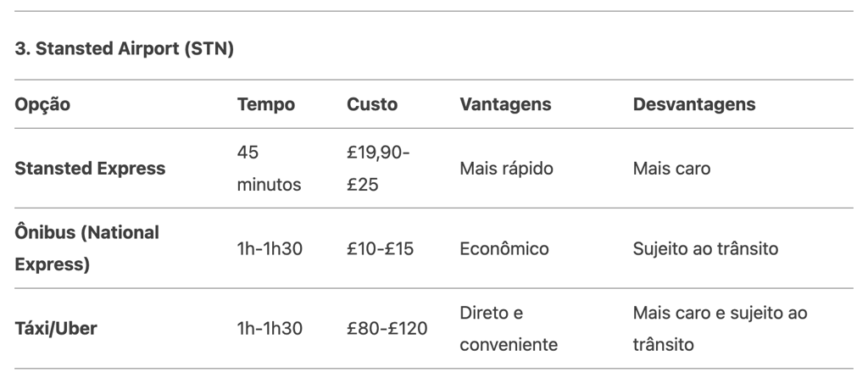Image resolution: width=868 pixels, height=378 pixels.
Task: Click the Vantagens column header
Action: click(505, 104)
